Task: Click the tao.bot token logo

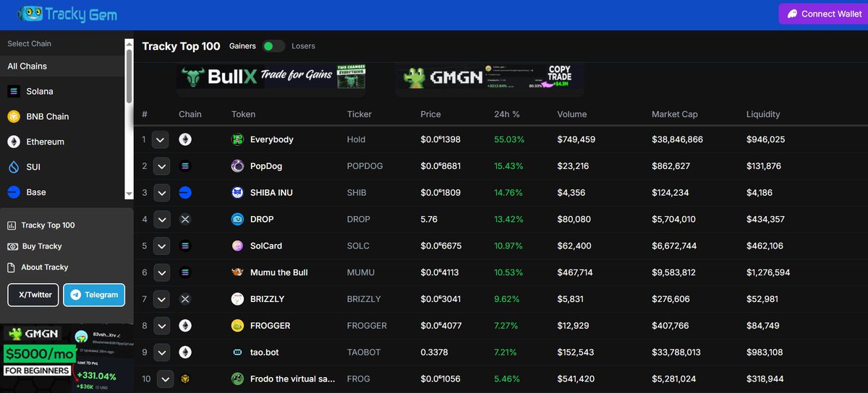Action: (x=237, y=353)
